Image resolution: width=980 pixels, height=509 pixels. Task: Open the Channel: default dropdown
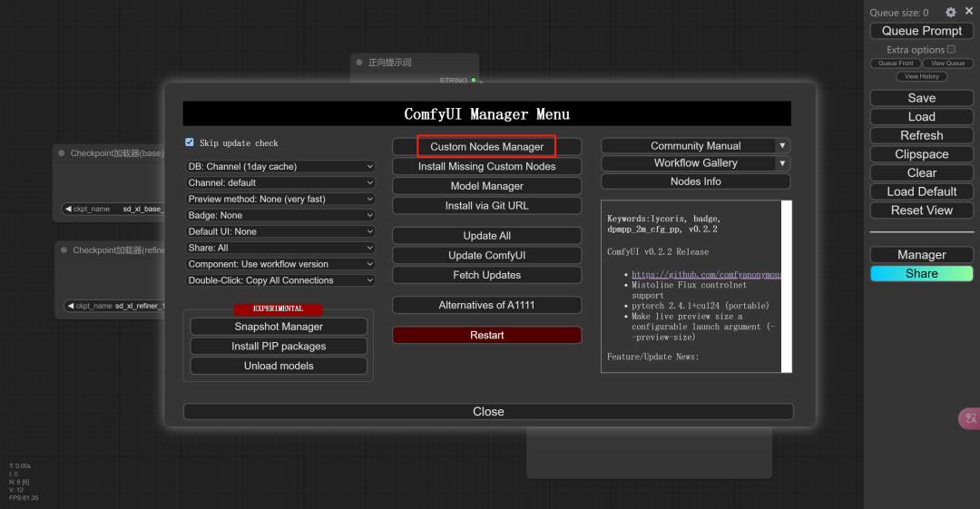tap(280, 182)
